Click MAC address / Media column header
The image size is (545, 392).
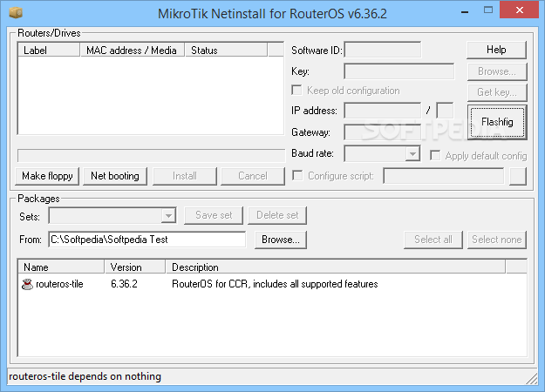(132, 51)
